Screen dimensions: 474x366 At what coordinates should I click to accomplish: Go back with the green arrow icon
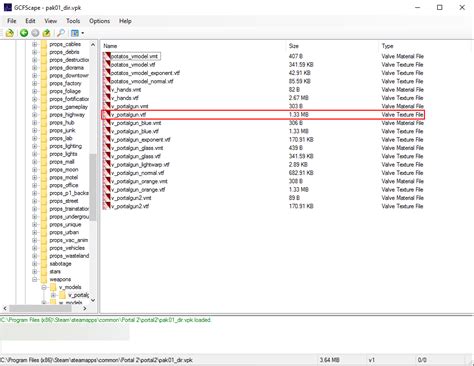pos(24,33)
